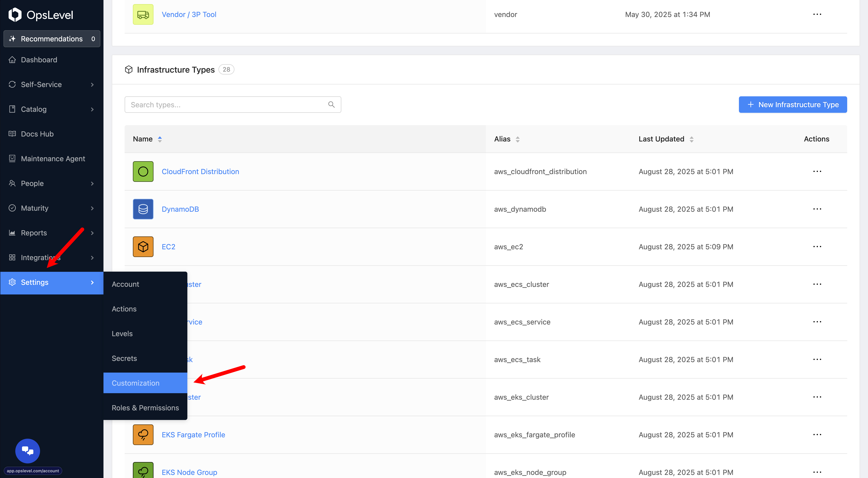Click the OpsLevel logo icon
The height and width of the screenshot is (478, 868).
pyautogui.click(x=15, y=15)
